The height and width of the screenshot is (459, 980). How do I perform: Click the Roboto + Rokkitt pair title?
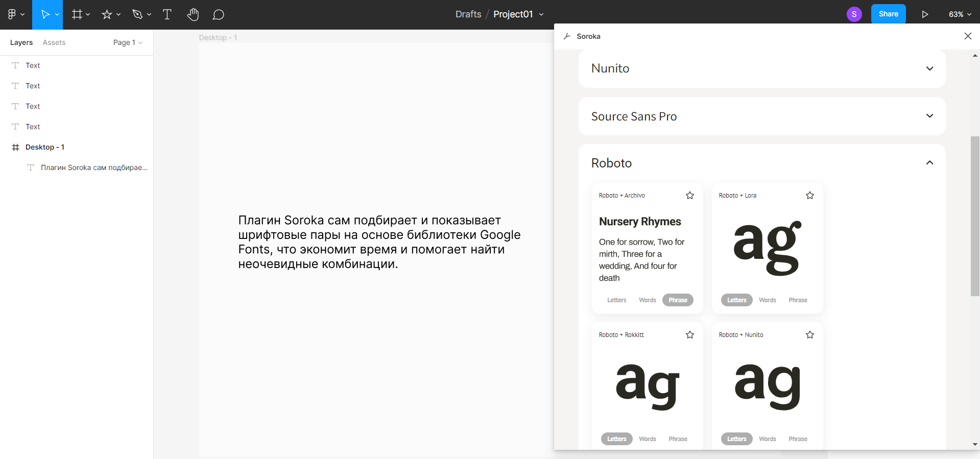[621, 335]
